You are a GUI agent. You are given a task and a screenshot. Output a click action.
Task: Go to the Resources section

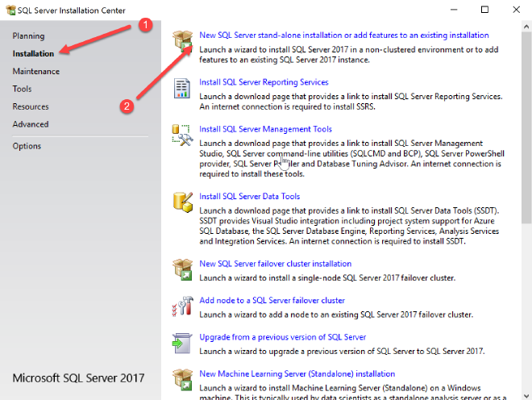pos(31,106)
